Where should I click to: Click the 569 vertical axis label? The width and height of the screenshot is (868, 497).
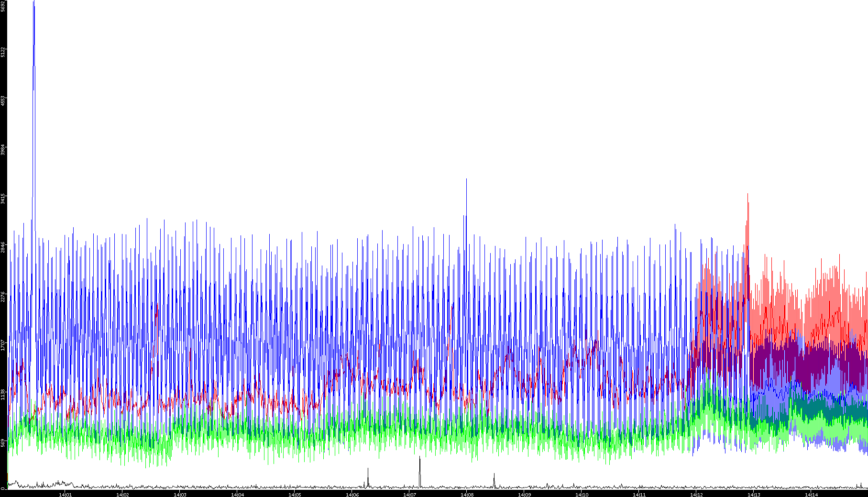(x=3, y=443)
